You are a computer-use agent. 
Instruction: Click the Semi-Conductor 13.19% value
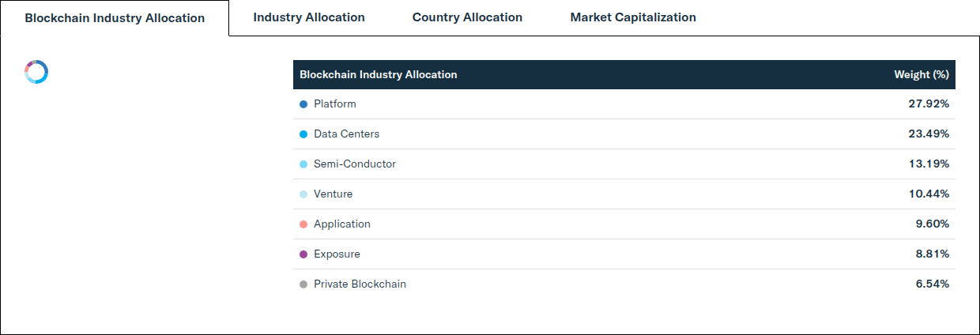click(929, 164)
